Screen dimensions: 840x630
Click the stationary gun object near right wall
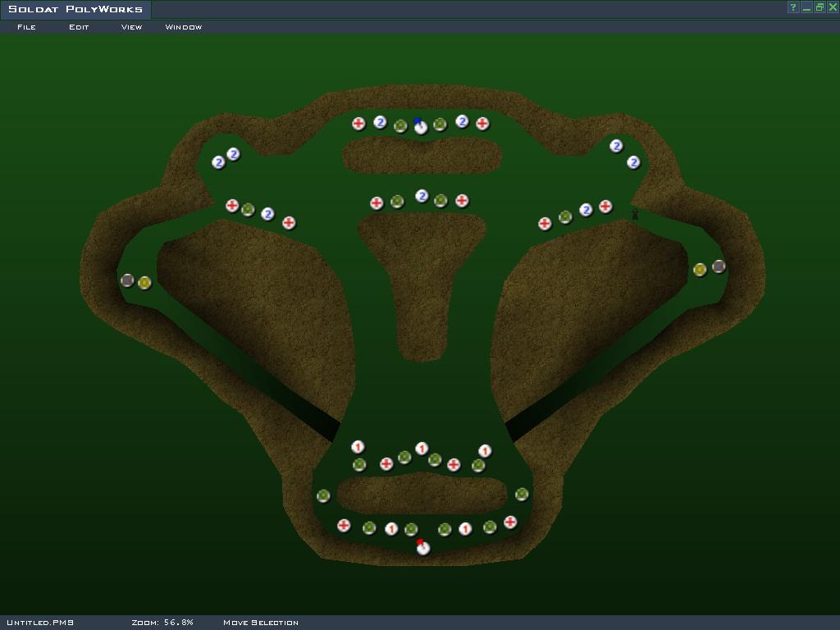click(635, 213)
